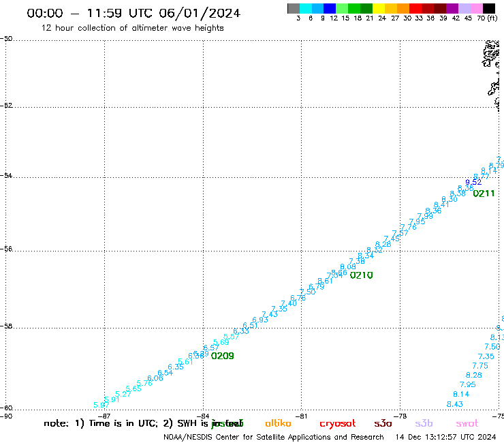Click the -56 latitude axis label
This screenshot has width=504, height=443.
coord(6,249)
